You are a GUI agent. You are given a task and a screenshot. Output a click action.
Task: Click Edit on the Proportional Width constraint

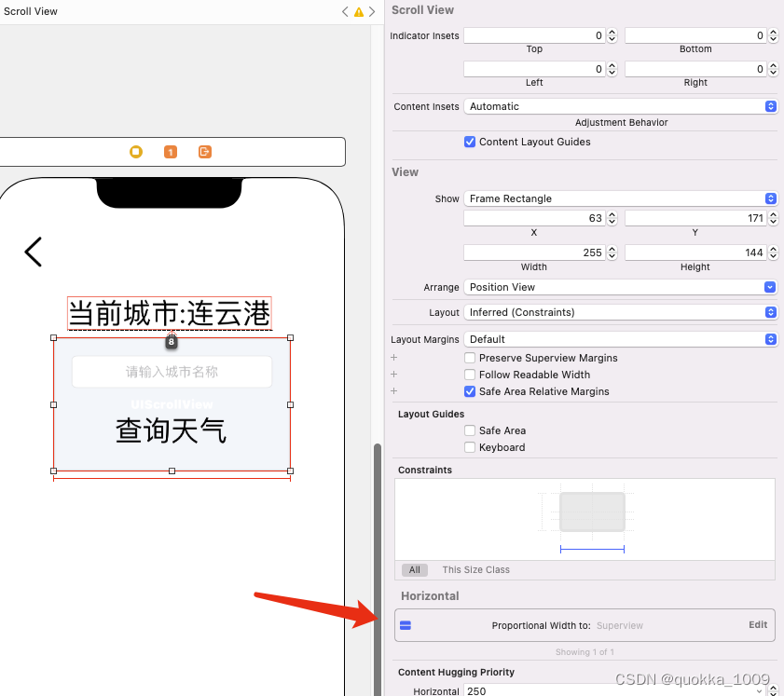point(757,625)
